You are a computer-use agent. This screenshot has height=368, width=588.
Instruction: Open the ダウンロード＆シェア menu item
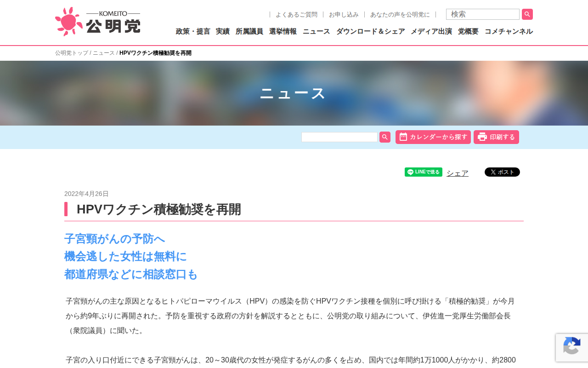tap(371, 31)
